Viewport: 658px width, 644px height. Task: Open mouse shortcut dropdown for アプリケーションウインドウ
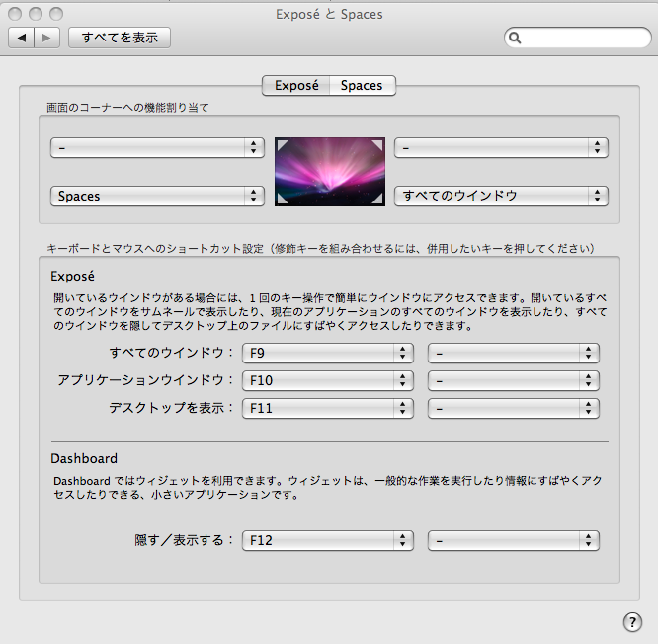pyautogui.click(x=513, y=380)
